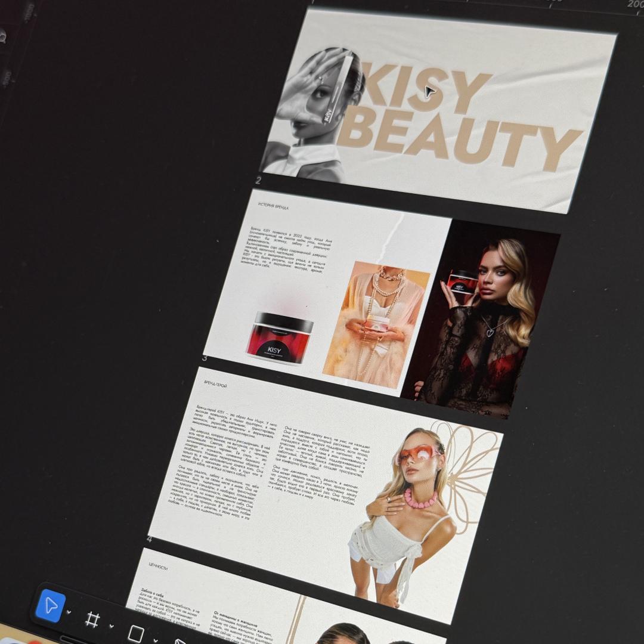
Task: Select the left text column on brand hero frame
Action: [224, 463]
